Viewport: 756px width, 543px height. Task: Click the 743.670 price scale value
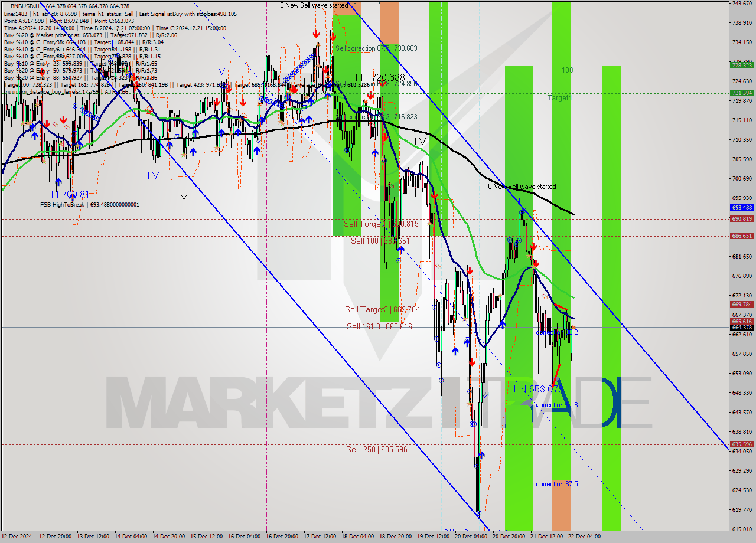coord(742,4)
